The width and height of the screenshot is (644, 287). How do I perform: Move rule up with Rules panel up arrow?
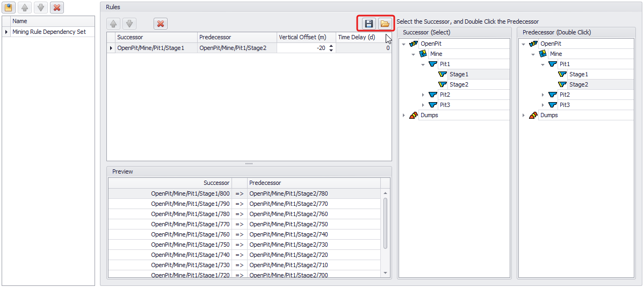pyautogui.click(x=113, y=24)
